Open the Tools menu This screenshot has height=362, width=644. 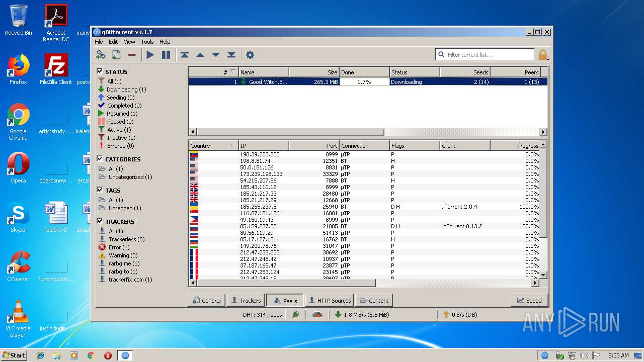[147, 42]
